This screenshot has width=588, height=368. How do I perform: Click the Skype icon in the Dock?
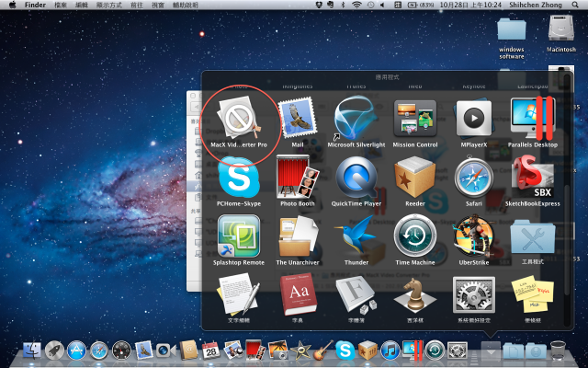click(345, 351)
